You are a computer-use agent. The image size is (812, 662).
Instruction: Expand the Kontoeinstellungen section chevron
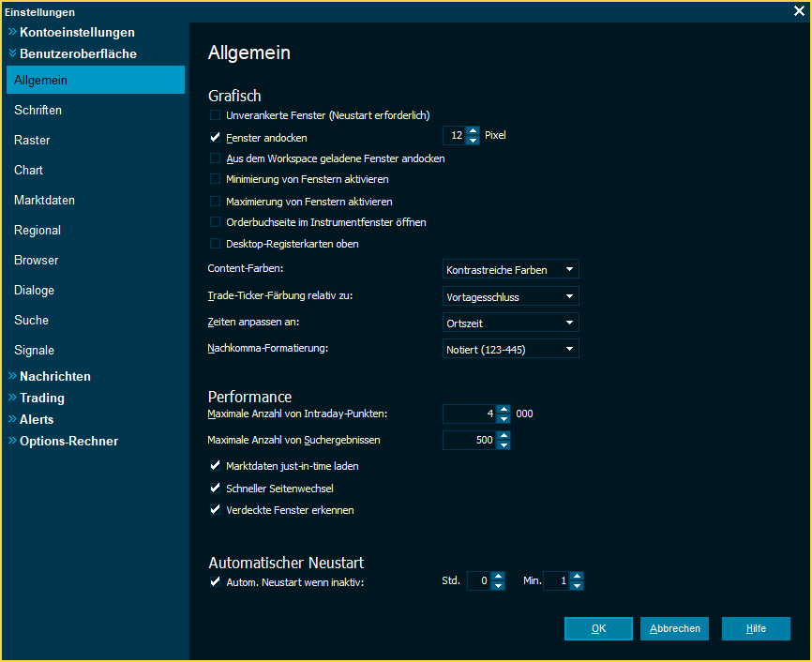(x=13, y=33)
